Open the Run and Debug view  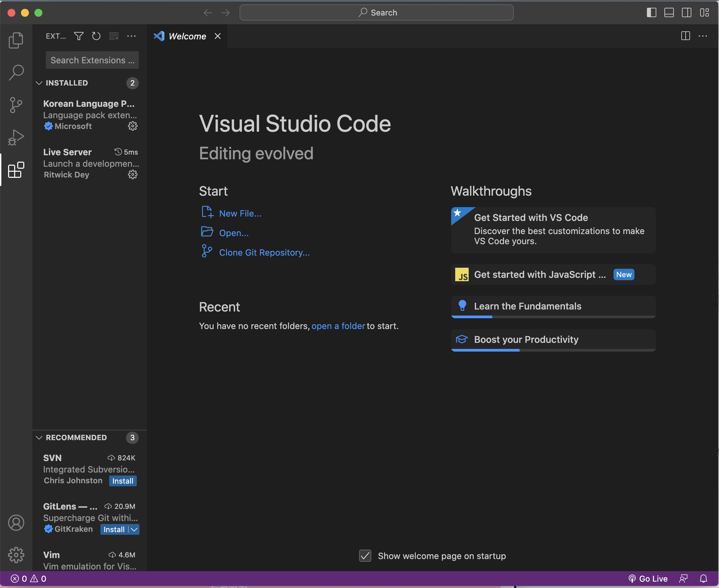click(16, 137)
